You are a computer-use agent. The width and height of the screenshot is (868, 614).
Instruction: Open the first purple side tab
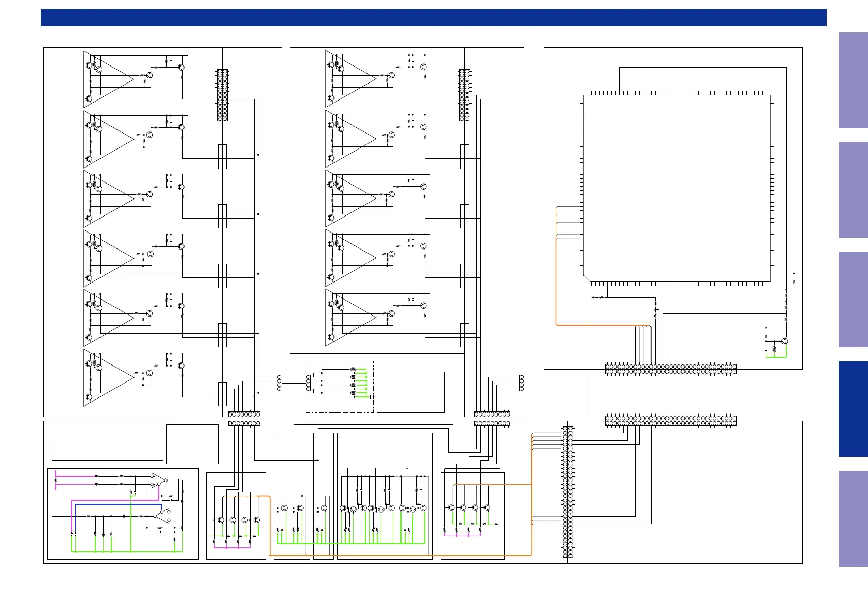pos(853,80)
